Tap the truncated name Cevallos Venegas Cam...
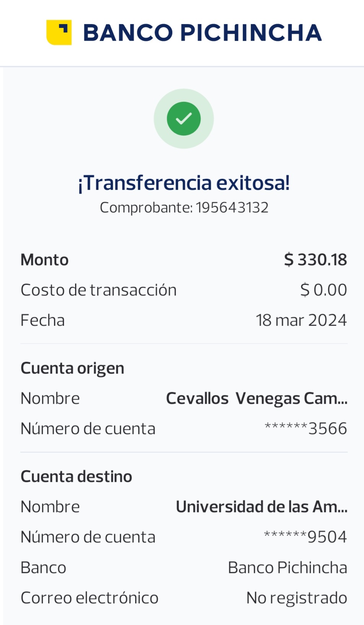This screenshot has height=625, width=364. click(x=256, y=398)
